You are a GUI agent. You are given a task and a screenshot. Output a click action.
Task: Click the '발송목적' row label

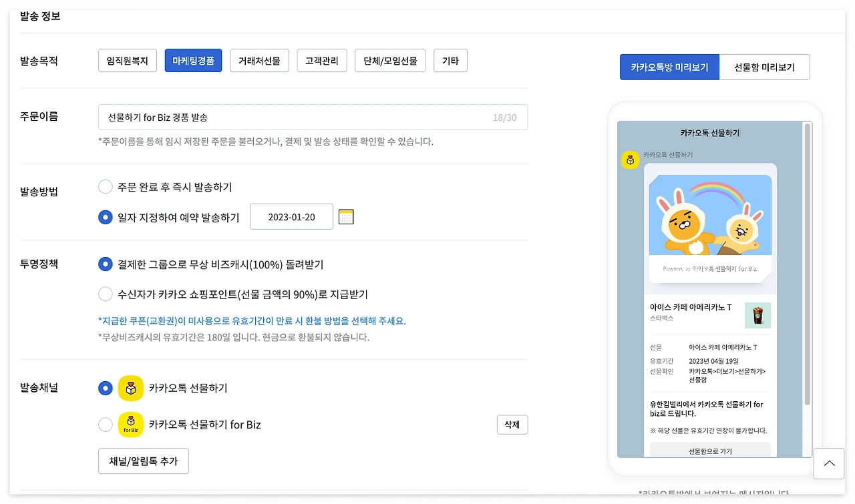[x=39, y=61]
